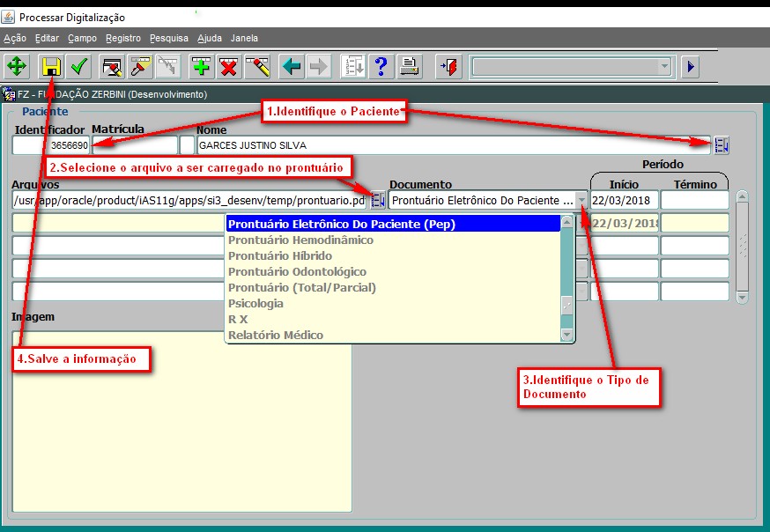Click the grayed-out cancel query icon

click(x=168, y=66)
